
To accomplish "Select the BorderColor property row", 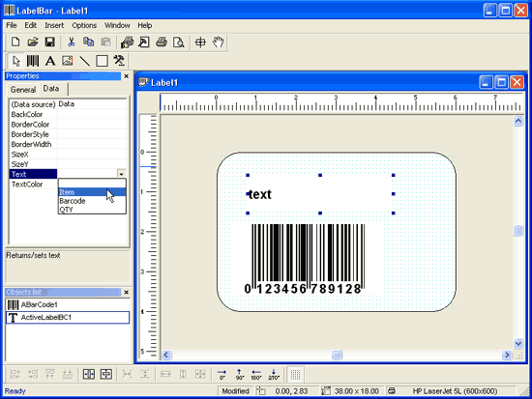I will [69, 125].
